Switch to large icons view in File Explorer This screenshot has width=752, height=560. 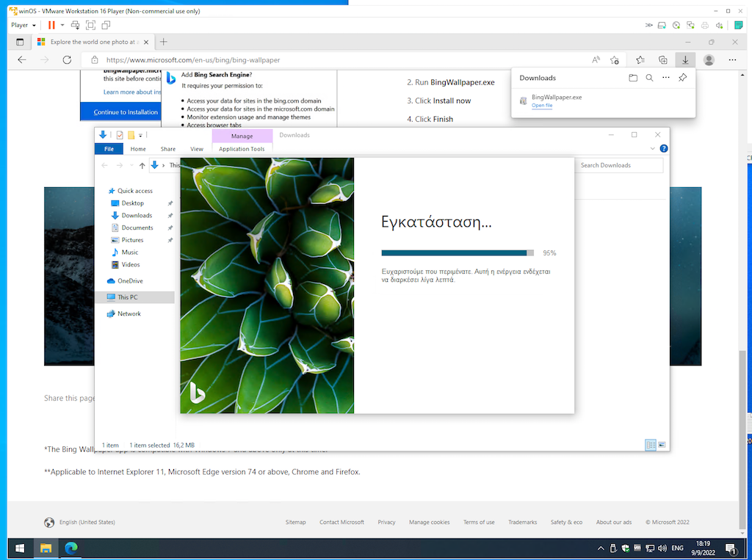[662, 445]
